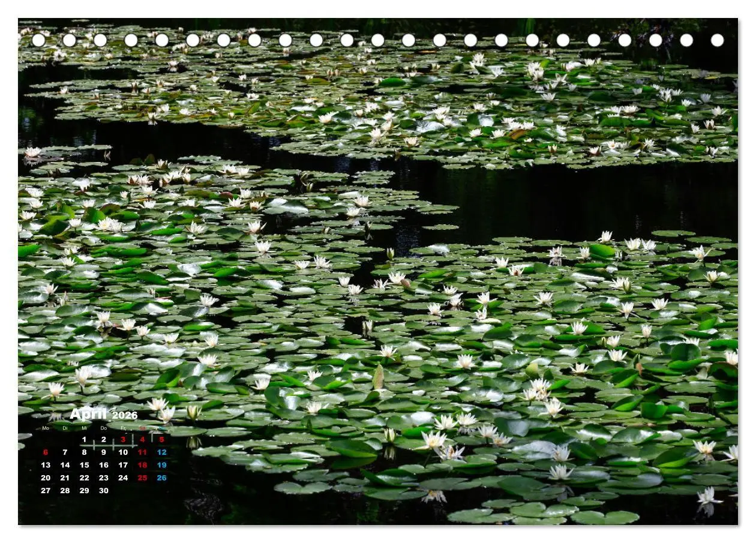Pick the red date 3
Screen dimensions: 756x543
pyautogui.click(x=123, y=439)
